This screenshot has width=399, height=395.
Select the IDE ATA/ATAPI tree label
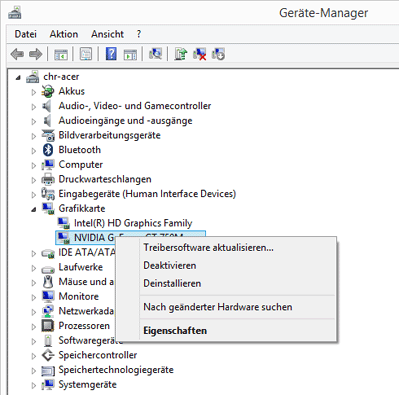pyautogui.click(x=87, y=252)
